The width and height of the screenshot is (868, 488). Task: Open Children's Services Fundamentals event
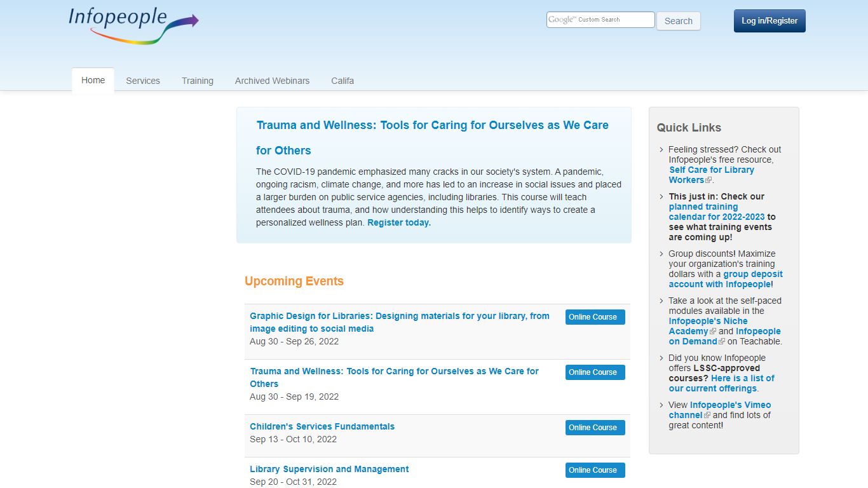(x=322, y=426)
